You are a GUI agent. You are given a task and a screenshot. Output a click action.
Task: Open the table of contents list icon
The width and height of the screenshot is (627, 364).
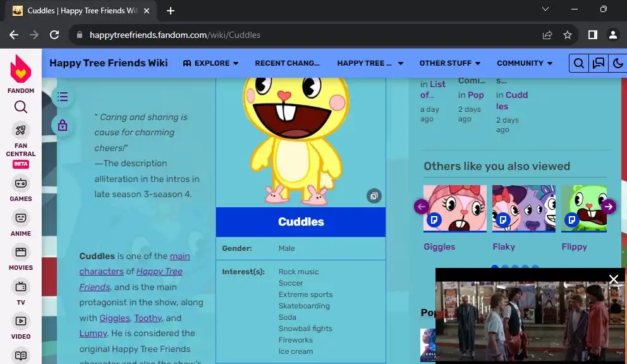[x=63, y=97]
